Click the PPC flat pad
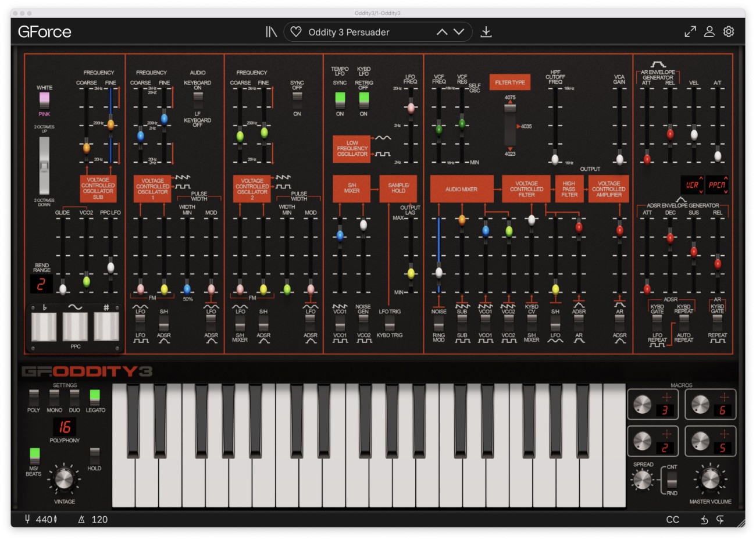This screenshot has height=540, width=756. [x=44, y=326]
